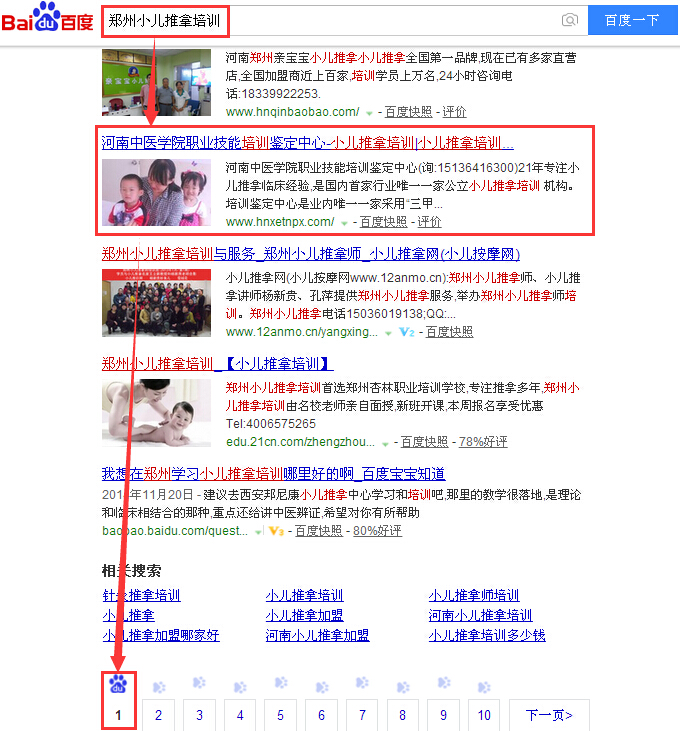This screenshot has width=680, height=731.
Task: Open related search 针灸推拿培训
Action: pyautogui.click(x=141, y=595)
